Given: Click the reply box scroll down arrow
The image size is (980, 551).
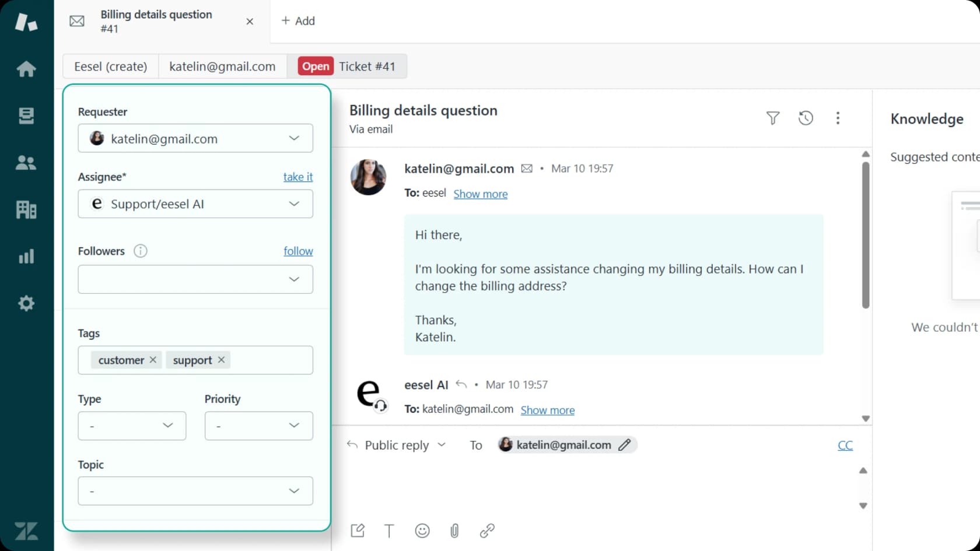Looking at the screenshot, I should pyautogui.click(x=863, y=506).
